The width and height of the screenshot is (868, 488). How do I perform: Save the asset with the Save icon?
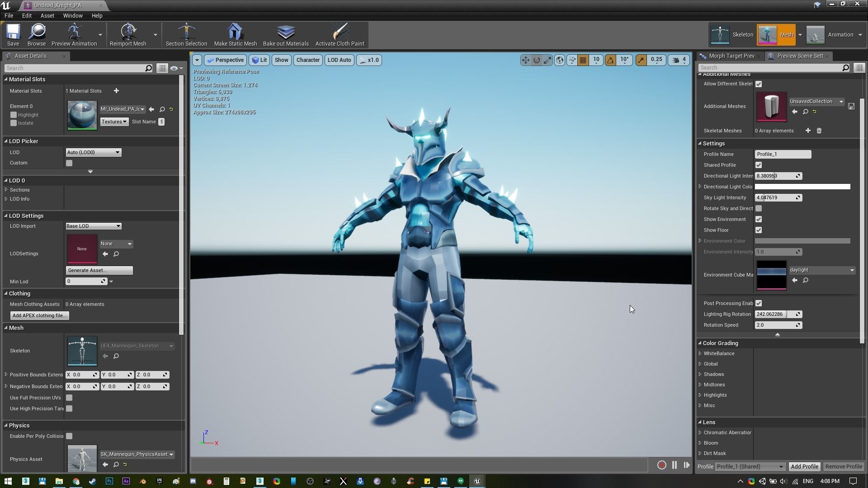pos(13,35)
